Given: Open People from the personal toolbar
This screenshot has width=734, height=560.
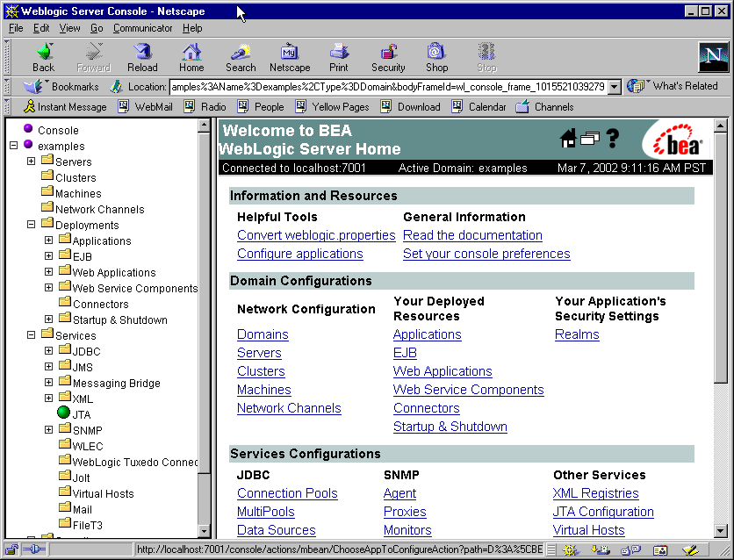Looking at the screenshot, I should [261, 107].
